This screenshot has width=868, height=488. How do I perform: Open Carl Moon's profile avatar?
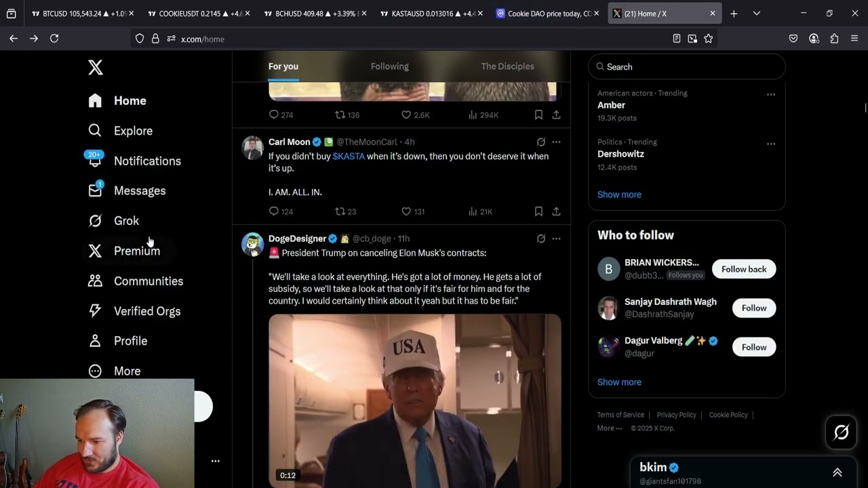click(x=253, y=148)
